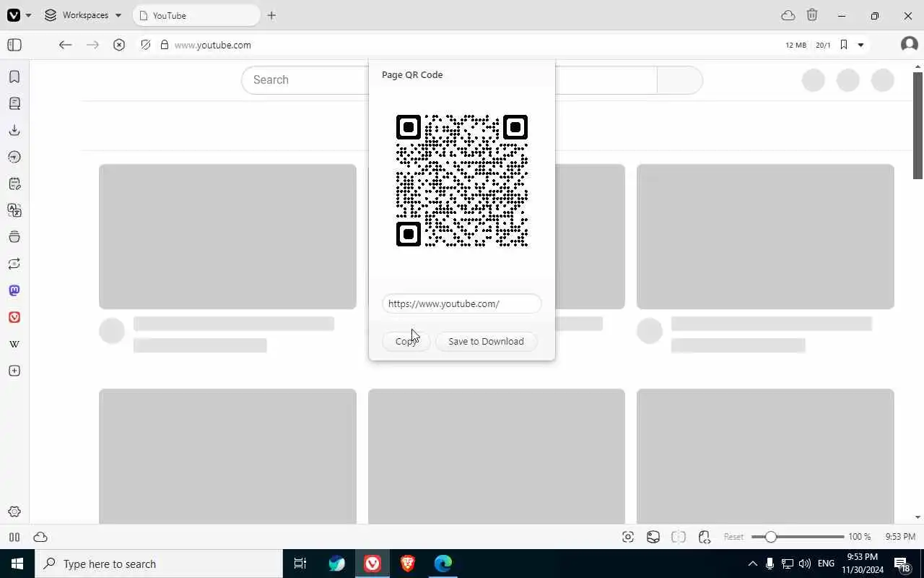Open the Reading List panel
The height and width of the screenshot is (578, 924).
(14, 103)
